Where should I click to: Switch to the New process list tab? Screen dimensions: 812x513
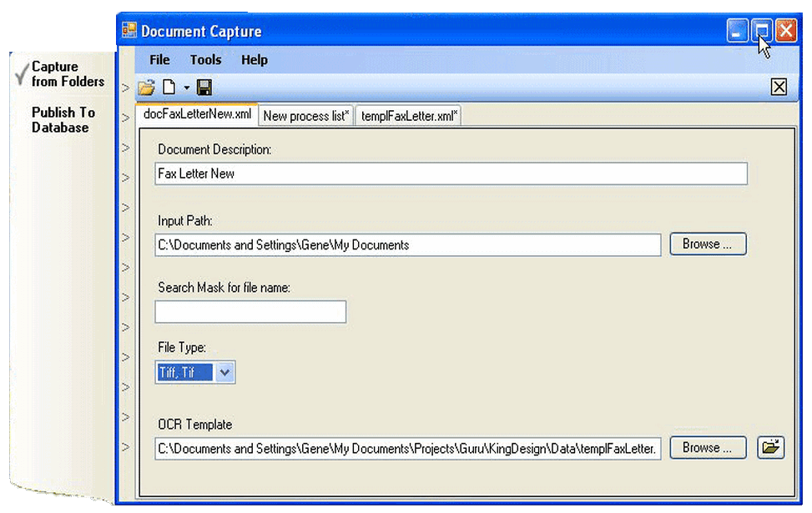click(x=305, y=115)
